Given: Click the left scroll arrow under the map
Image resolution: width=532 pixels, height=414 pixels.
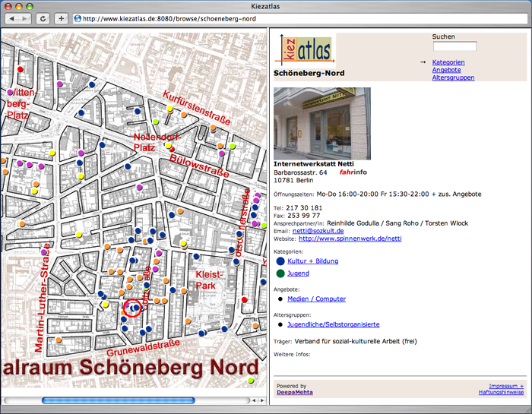Looking at the screenshot, I should click(x=254, y=400).
